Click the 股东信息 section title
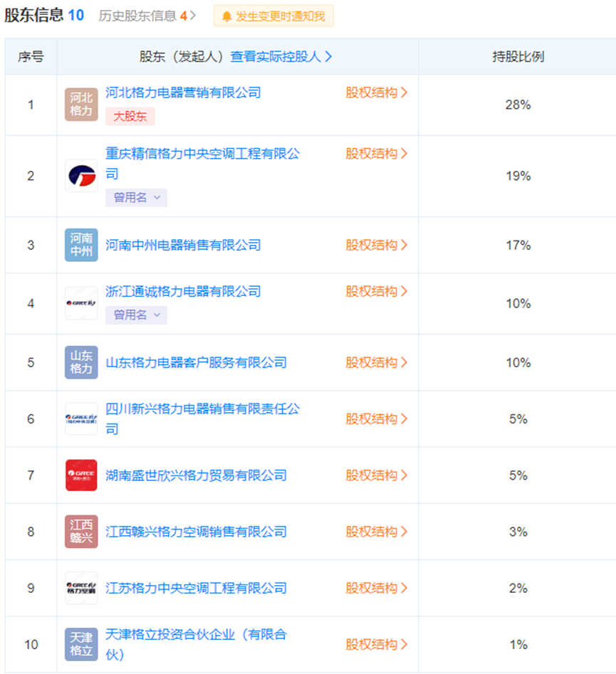The height and width of the screenshot is (674, 616). click(34, 15)
